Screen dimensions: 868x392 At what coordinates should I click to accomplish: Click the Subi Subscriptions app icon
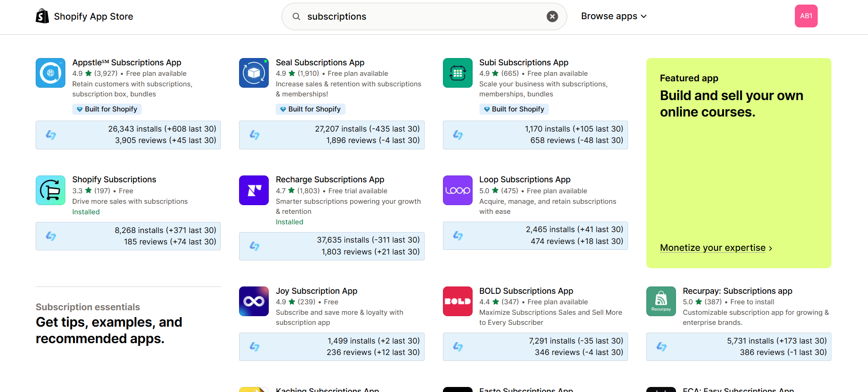pyautogui.click(x=457, y=73)
